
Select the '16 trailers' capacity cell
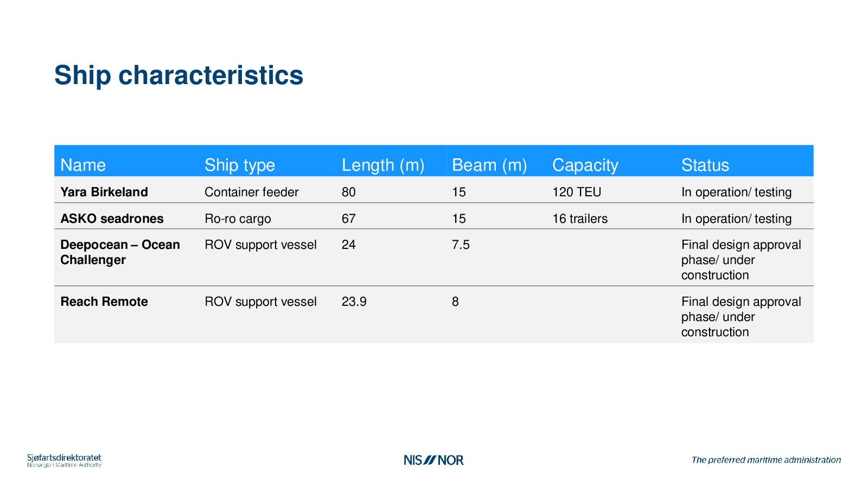point(580,219)
